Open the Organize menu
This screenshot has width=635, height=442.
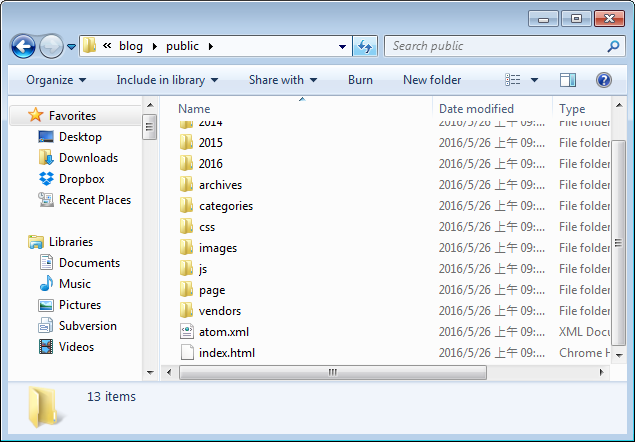[x=56, y=80]
